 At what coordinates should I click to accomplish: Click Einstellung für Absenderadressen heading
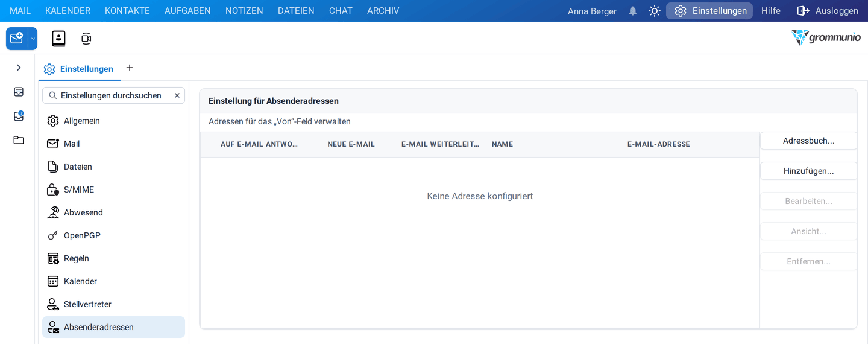click(x=274, y=101)
